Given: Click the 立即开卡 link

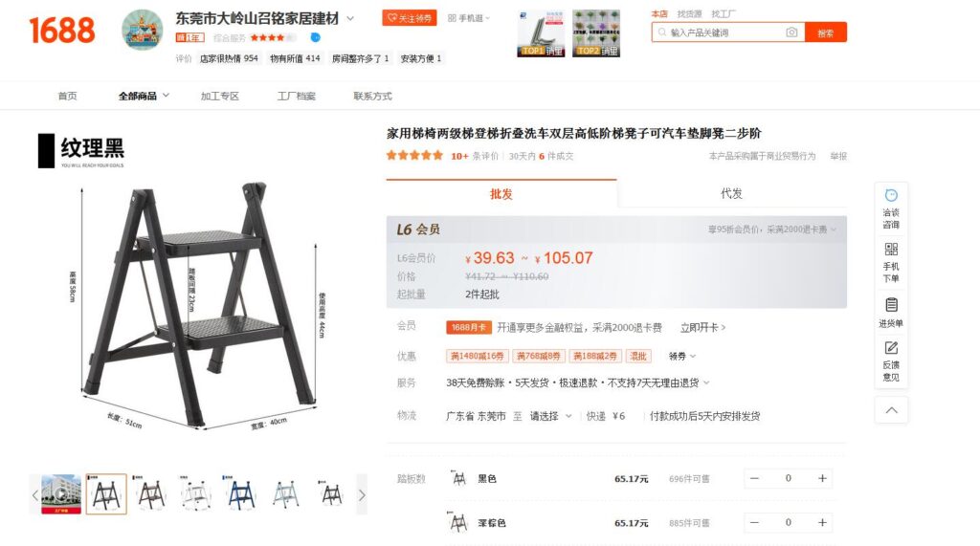Looking at the screenshot, I should click(702, 327).
